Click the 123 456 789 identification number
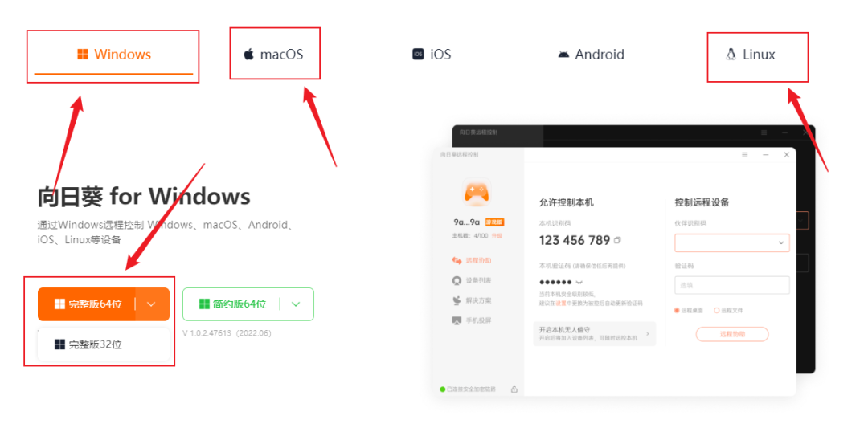 pos(575,241)
